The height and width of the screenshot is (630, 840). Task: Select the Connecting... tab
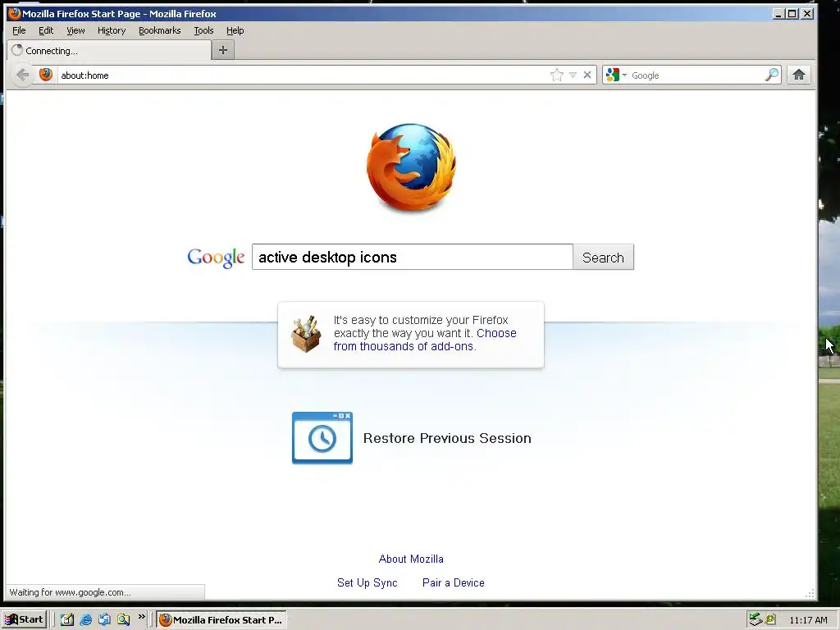[x=109, y=50]
